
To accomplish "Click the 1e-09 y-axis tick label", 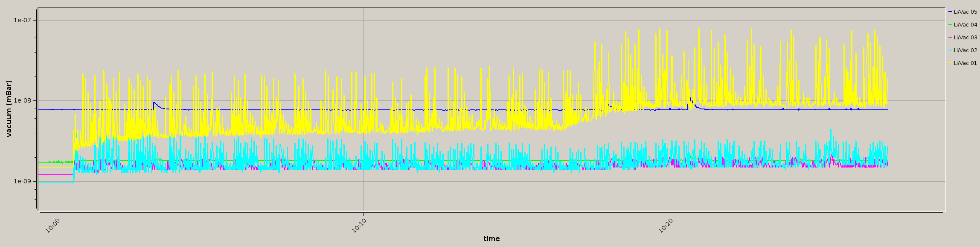I will click(23, 181).
